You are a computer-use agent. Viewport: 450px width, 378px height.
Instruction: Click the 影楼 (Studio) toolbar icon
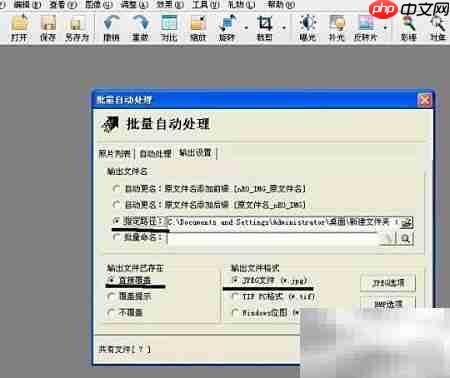point(408,28)
